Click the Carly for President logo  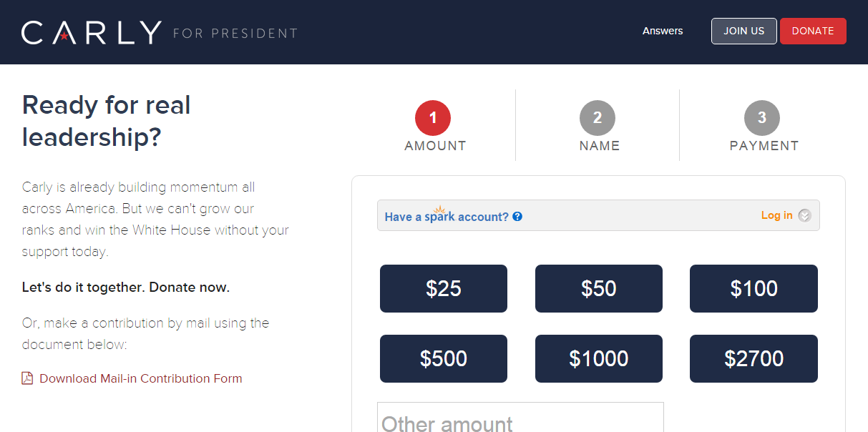click(159, 32)
